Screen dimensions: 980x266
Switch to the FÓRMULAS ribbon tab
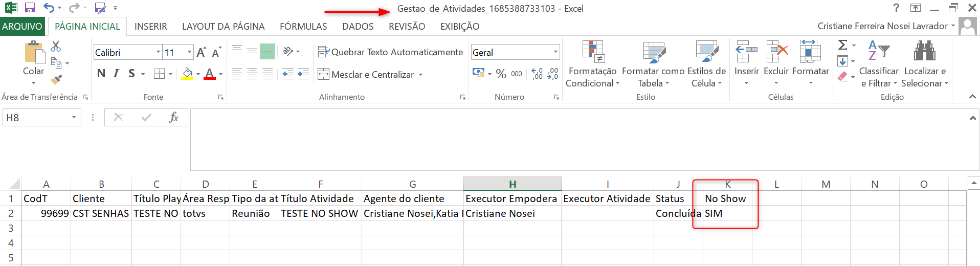pos(303,26)
